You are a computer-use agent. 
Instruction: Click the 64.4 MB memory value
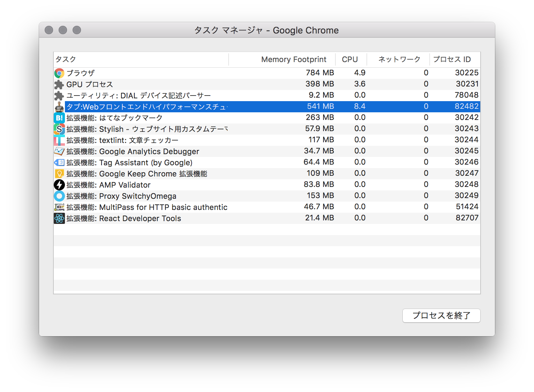319,162
